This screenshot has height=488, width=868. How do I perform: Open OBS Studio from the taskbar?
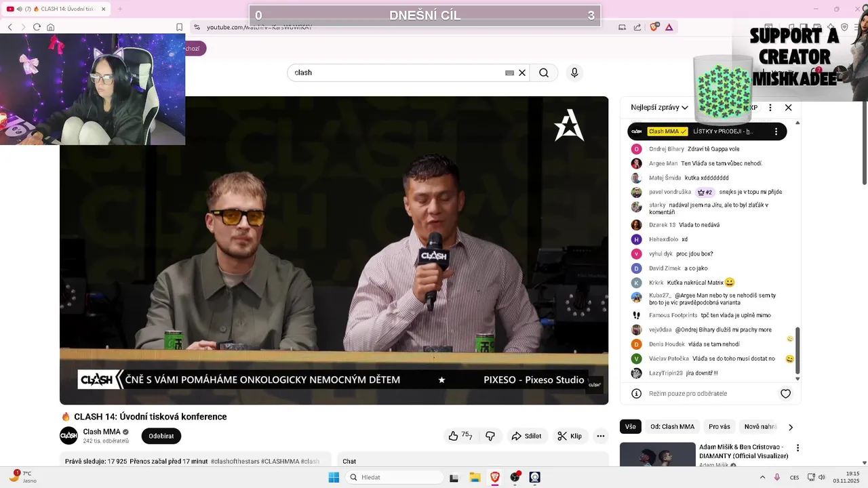click(515, 477)
